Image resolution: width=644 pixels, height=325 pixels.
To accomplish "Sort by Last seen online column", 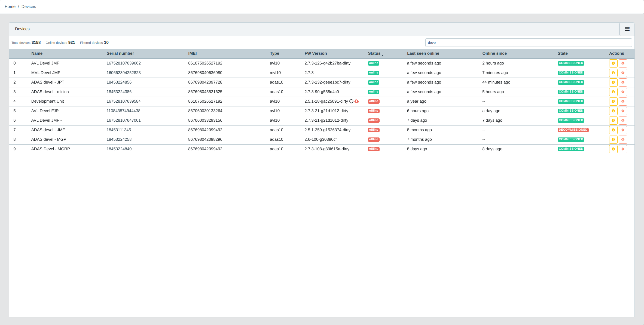I will (x=423, y=54).
